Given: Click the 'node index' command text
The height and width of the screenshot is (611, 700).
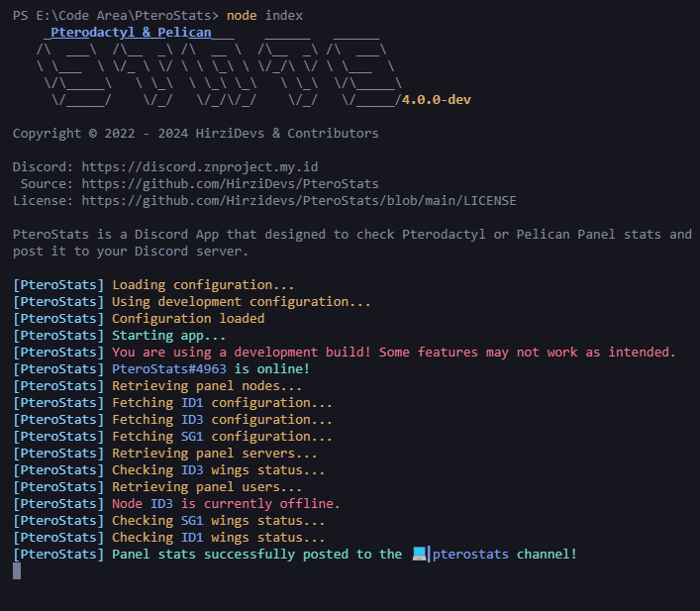Looking at the screenshot, I should click(264, 15).
